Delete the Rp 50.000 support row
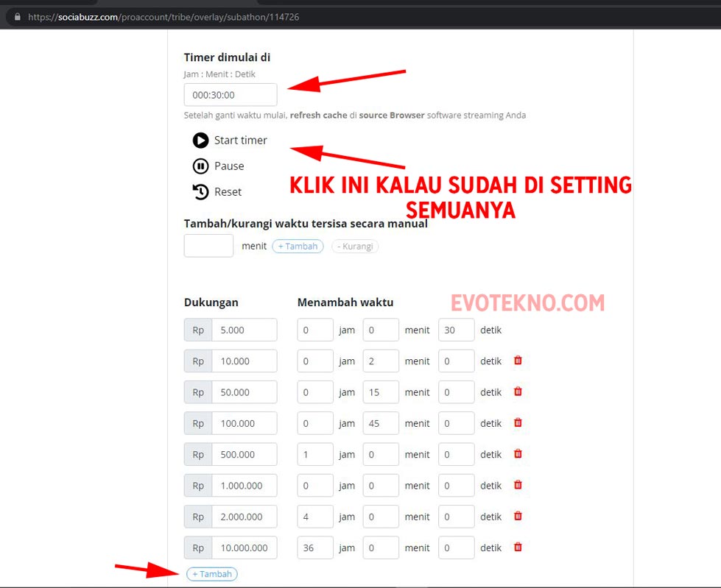 518,392
